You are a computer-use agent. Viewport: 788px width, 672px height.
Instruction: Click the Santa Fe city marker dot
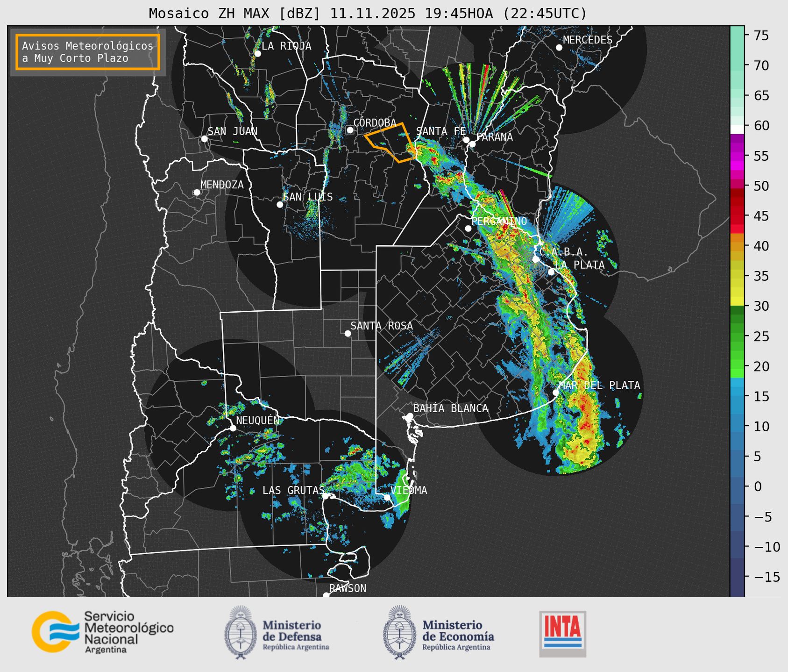click(x=466, y=140)
